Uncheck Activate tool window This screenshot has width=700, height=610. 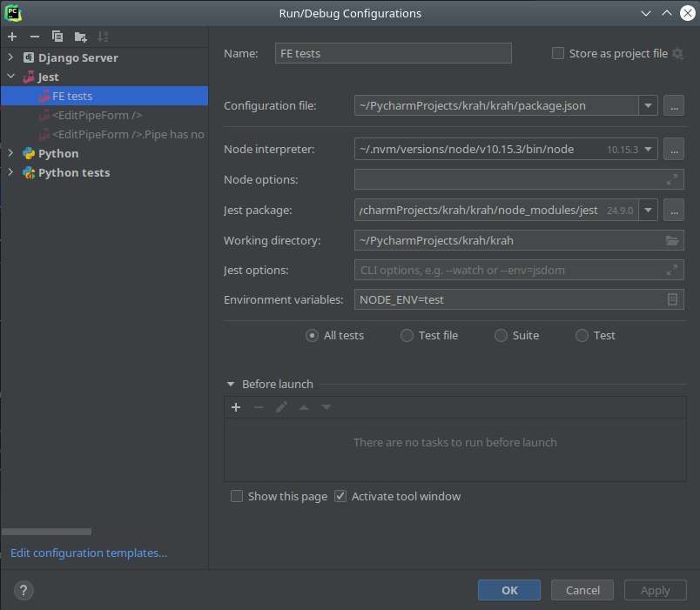pyautogui.click(x=340, y=496)
